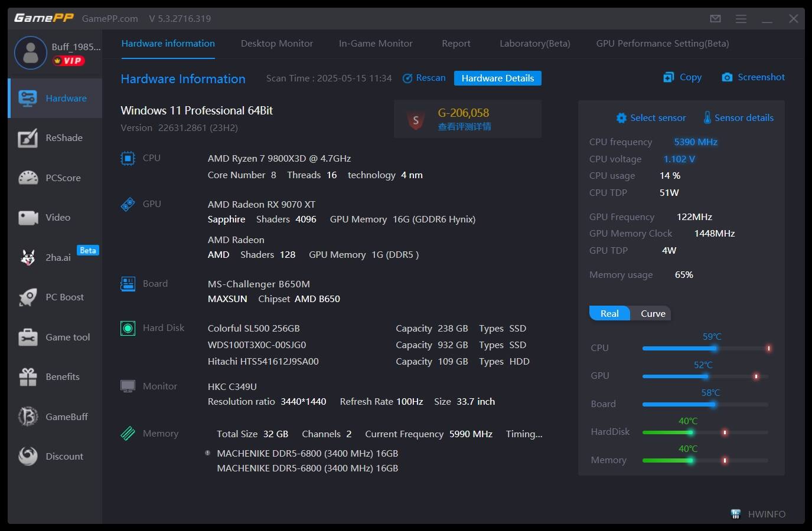Click the Hard Disk section icon

pyautogui.click(x=128, y=328)
